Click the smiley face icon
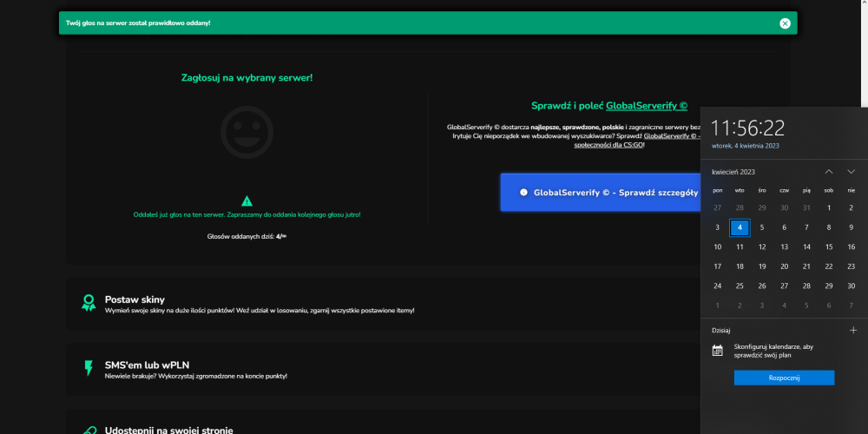 247,132
